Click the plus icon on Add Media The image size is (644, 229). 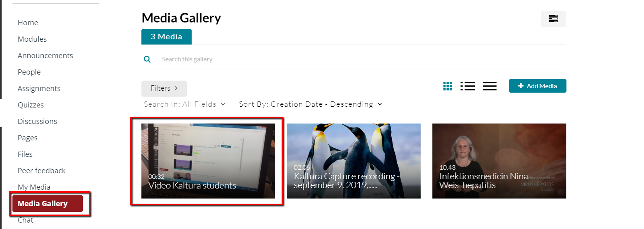(x=521, y=86)
